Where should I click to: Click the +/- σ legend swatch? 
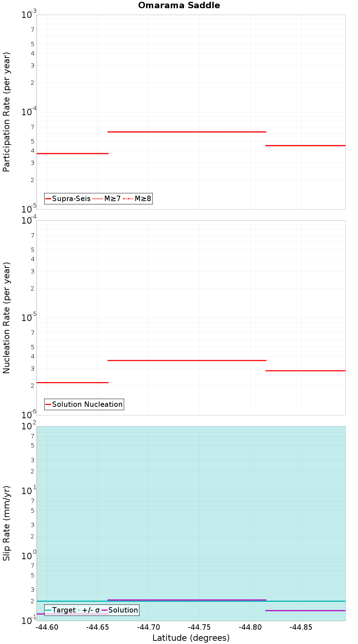click(x=79, y=610)
